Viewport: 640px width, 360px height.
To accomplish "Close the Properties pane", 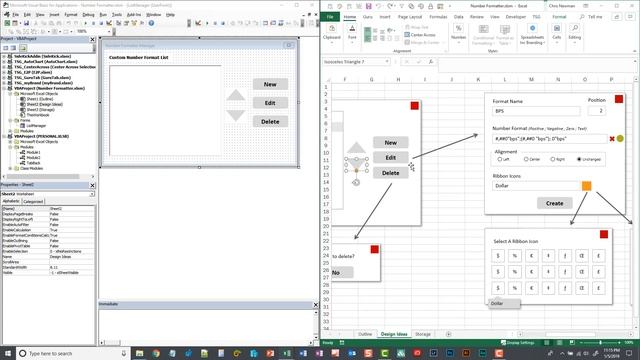I will 92,185.
